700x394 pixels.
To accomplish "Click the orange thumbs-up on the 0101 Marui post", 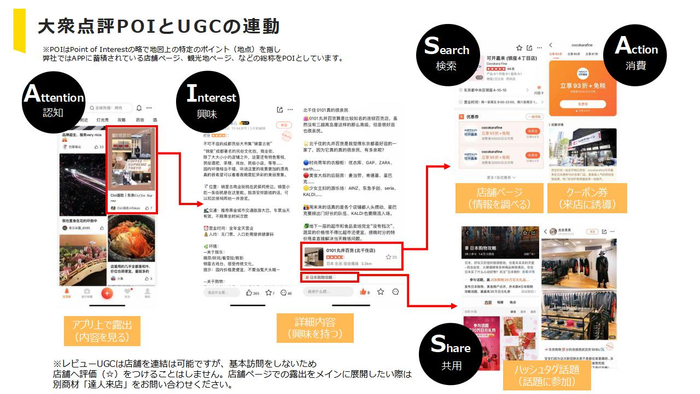I will (364, 292).
